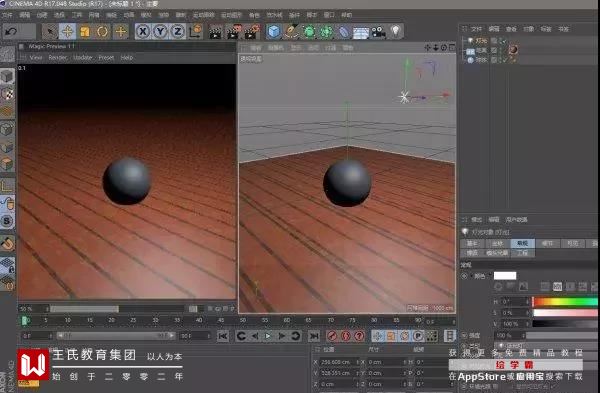Toggle the Parameter key P button
Image resolution: width=600 pixels, height=393 pixels.
418,336
